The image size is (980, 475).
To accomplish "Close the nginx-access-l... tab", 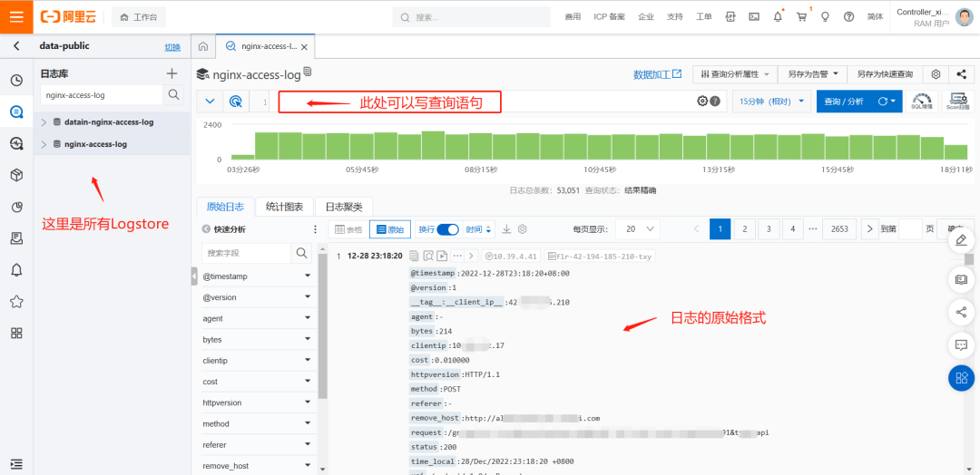I will pos(304,47).
